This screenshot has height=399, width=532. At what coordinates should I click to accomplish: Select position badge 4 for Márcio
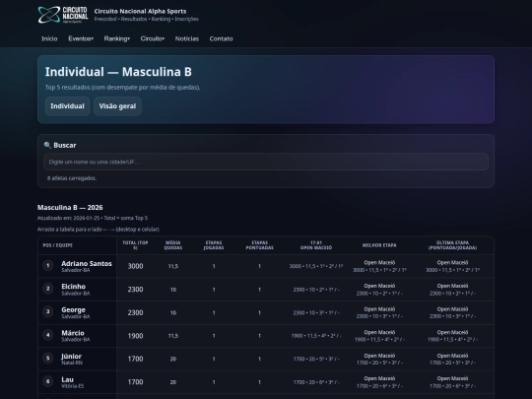pyautogui.click(x=48, y=335)
